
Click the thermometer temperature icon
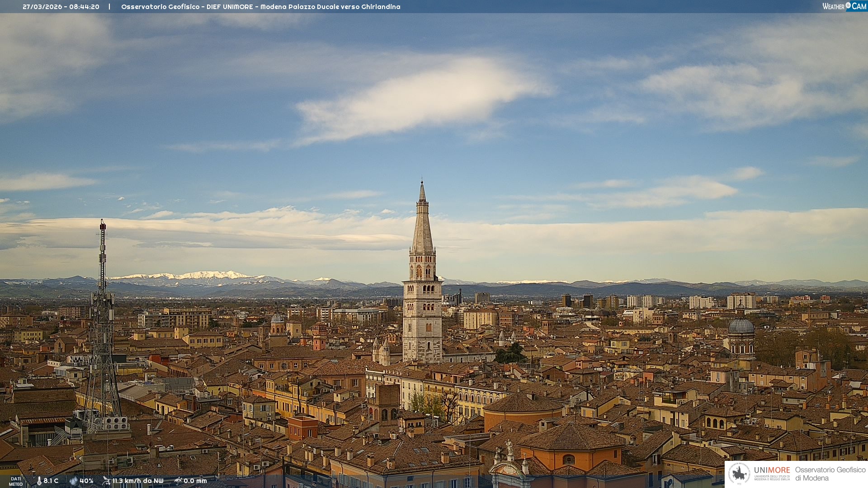coord(39,481)
